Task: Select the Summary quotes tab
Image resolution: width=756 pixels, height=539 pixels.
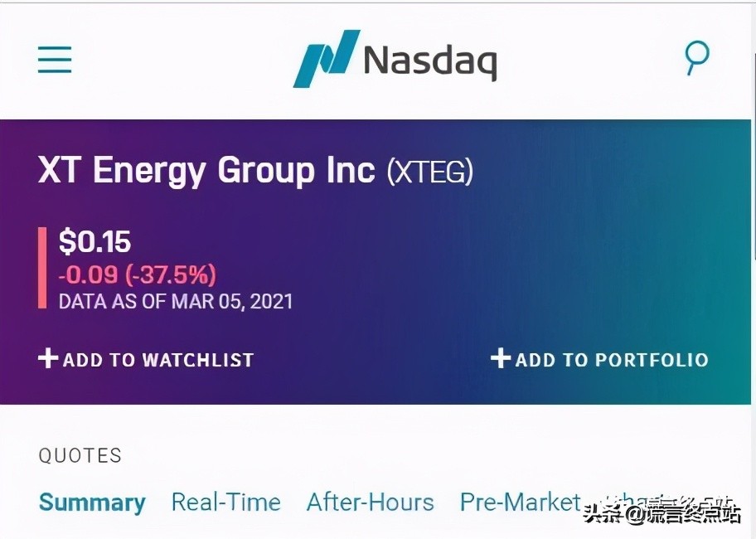Action: tap(92, 503)
